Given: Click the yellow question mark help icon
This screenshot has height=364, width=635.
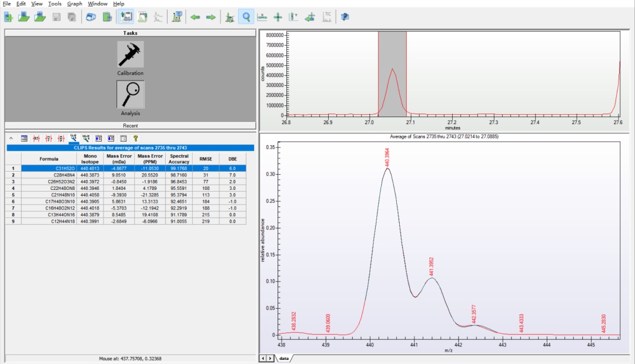Looking at the screenshot, I should pos(136,138).
